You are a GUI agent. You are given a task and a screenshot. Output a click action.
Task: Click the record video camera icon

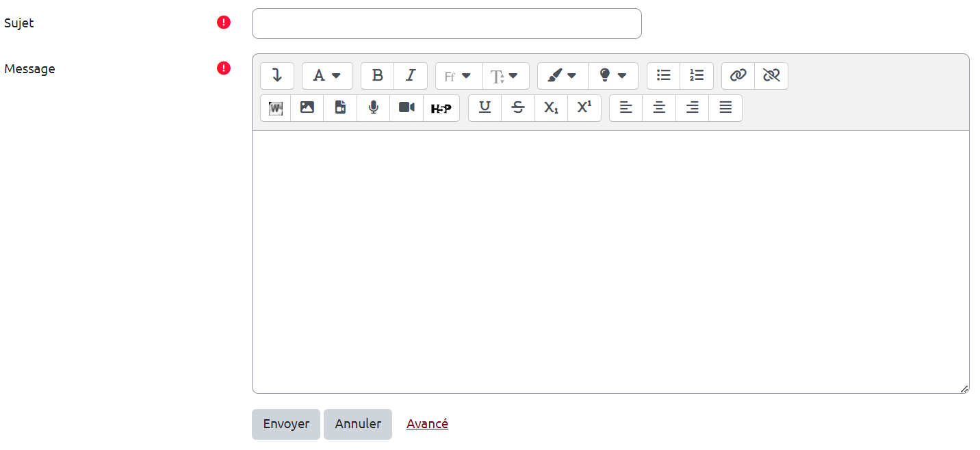point(407,108)
